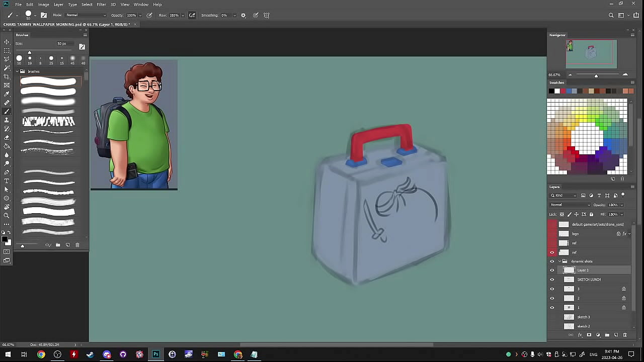Select the Move tool
This screenshot has width=644, height=362.
click(x=7, y=42)
